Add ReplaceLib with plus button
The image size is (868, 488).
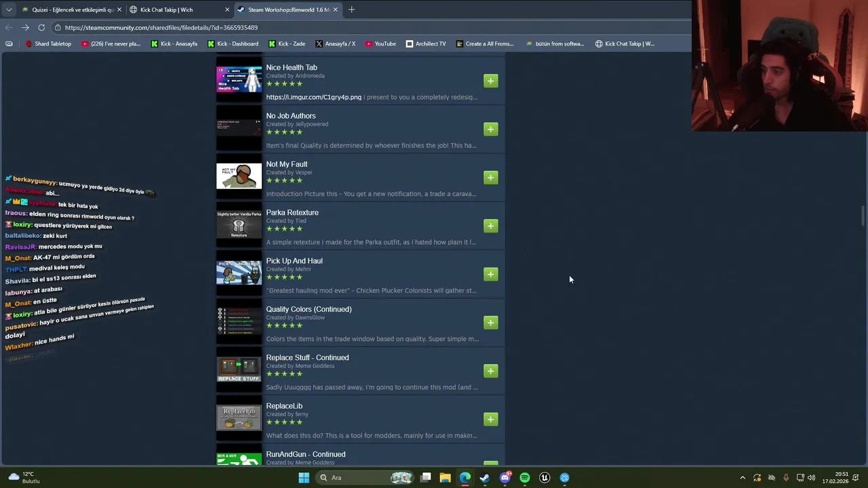click(491, 419)
